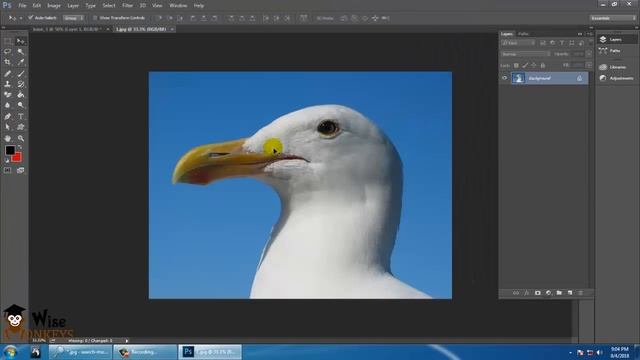Select the Eraser tool
This screenshot has width=640, height=360.
[8, 95]
